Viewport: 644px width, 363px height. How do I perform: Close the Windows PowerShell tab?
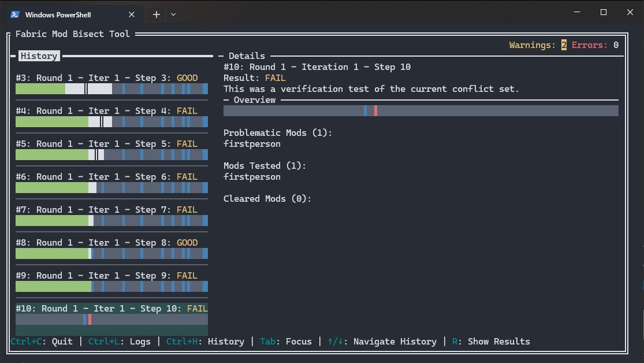point(132,14)
